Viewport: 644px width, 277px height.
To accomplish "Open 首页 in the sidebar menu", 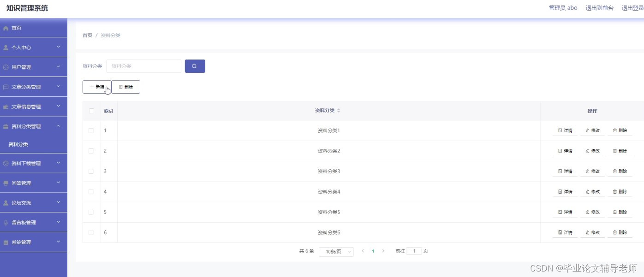I will 17,28.
